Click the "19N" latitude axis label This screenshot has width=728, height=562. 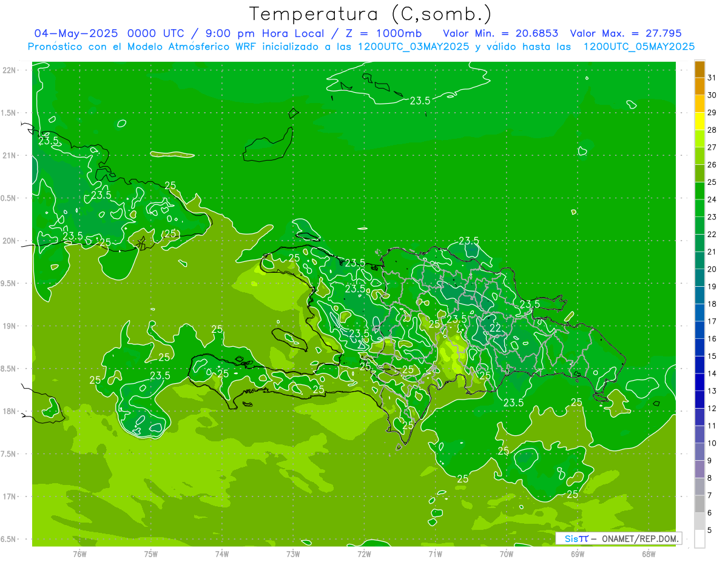pos(10,326)
